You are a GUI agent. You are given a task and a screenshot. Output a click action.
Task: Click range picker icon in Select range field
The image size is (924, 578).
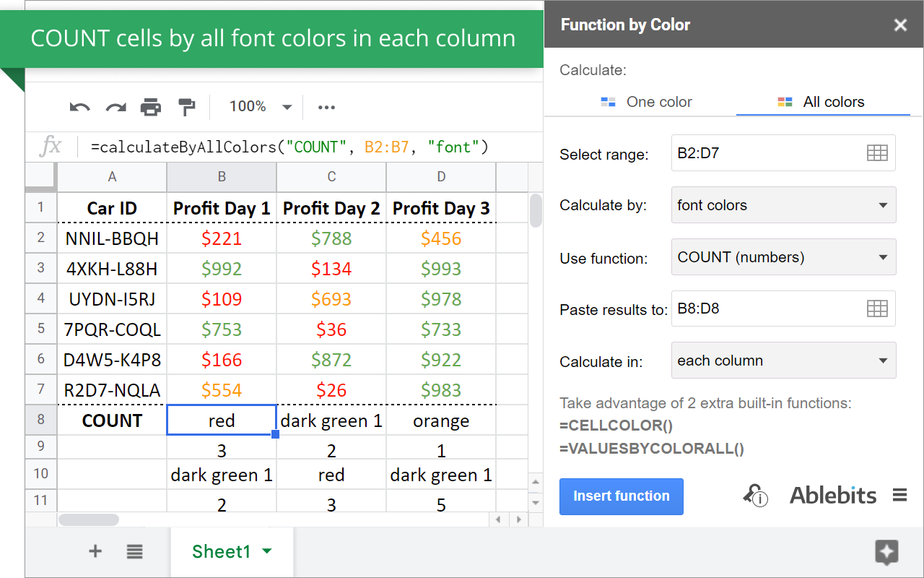click(x=876, y=153)
